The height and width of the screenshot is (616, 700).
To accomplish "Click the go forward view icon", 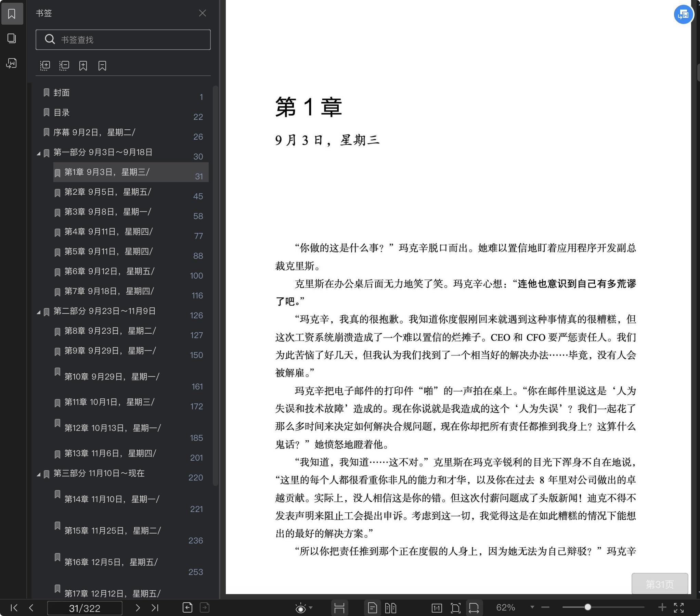I will pos(205,607).
